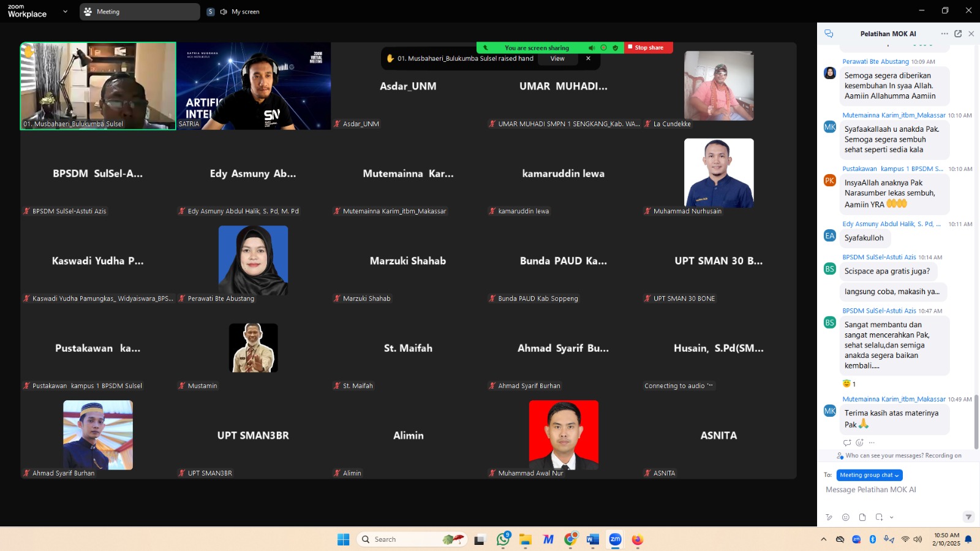Switch to the Meeting tab
The width and height of the screenshot is (980, 551).
pyautogui.click(x=140, y=12)
